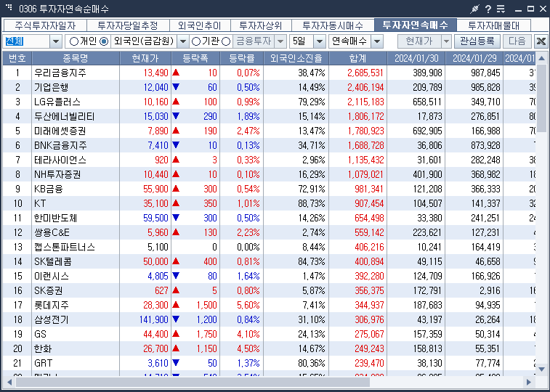Click the pin icon in title bar
The image size is (550, 392).
coord(475,9)
